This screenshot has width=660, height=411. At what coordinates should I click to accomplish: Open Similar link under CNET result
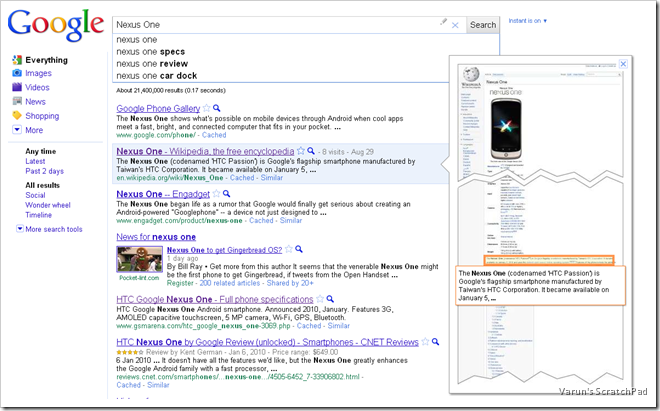158,385
